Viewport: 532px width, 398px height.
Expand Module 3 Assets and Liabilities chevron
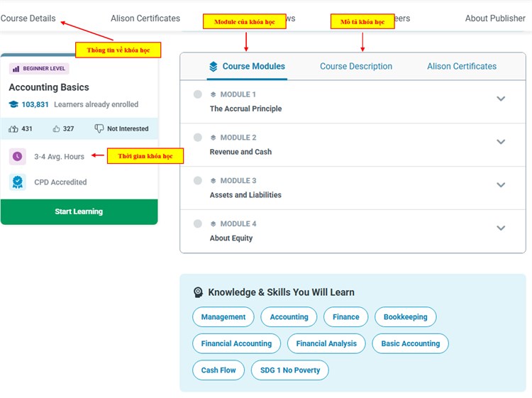coord(501,185)
